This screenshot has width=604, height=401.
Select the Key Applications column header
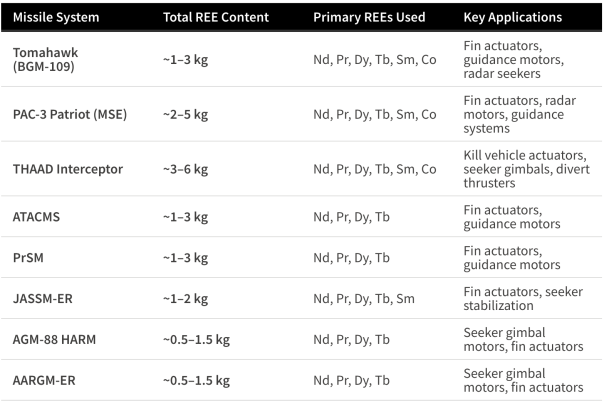(x=512, y=17)
